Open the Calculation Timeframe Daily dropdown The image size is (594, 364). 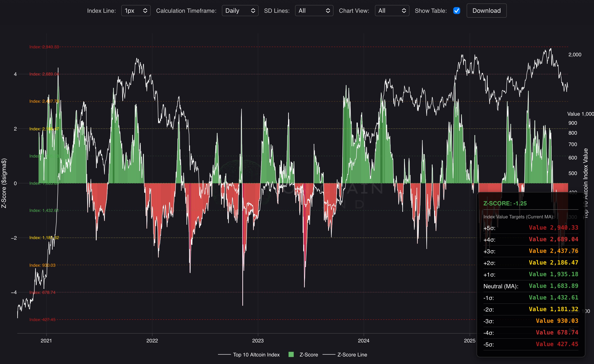coord(240,11)
